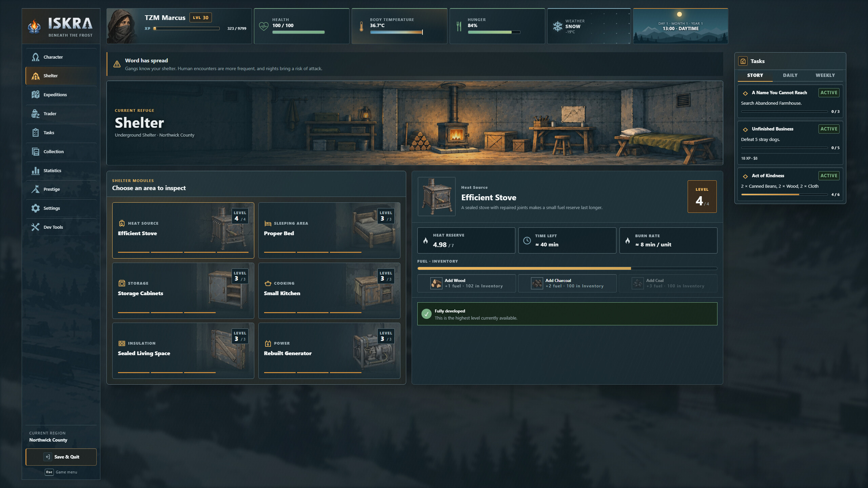Click the Heat Reserve flame icon
The image size is (868, 488).
(426, 241)
